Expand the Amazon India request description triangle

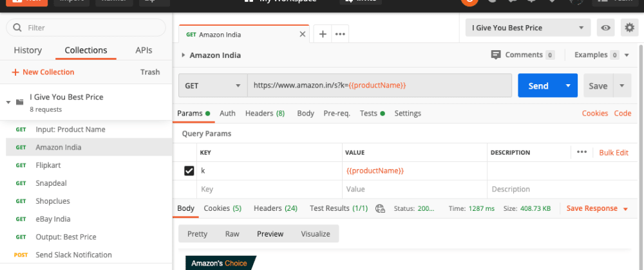pos(183,55)
